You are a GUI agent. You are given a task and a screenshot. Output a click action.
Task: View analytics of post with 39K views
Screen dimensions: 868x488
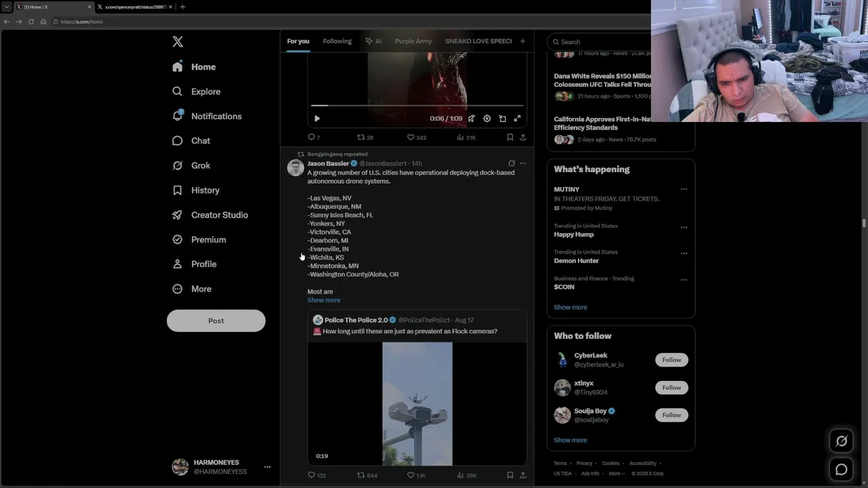pyautogui.click(x=466, y=475)
